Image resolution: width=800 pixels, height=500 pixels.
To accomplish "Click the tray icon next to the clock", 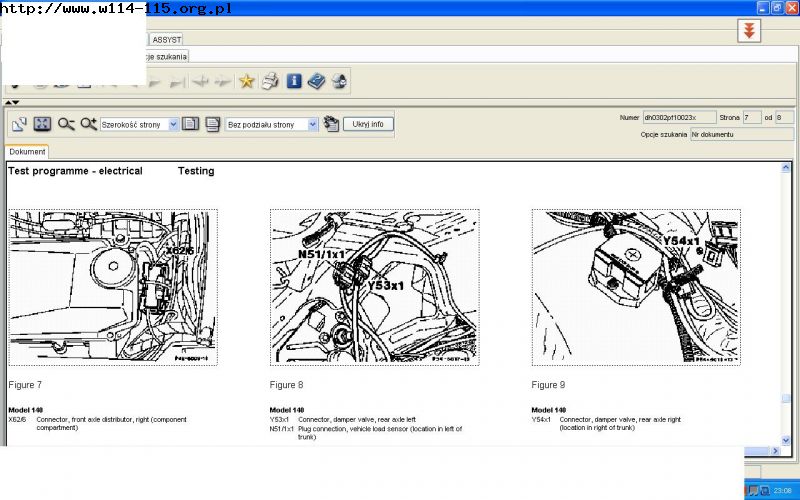I will [765, 491].
